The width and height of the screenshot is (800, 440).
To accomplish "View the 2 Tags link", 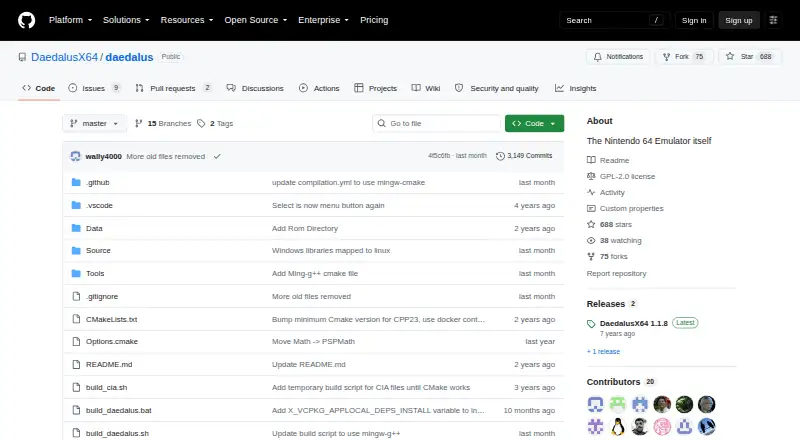I will tap(215, 124).
